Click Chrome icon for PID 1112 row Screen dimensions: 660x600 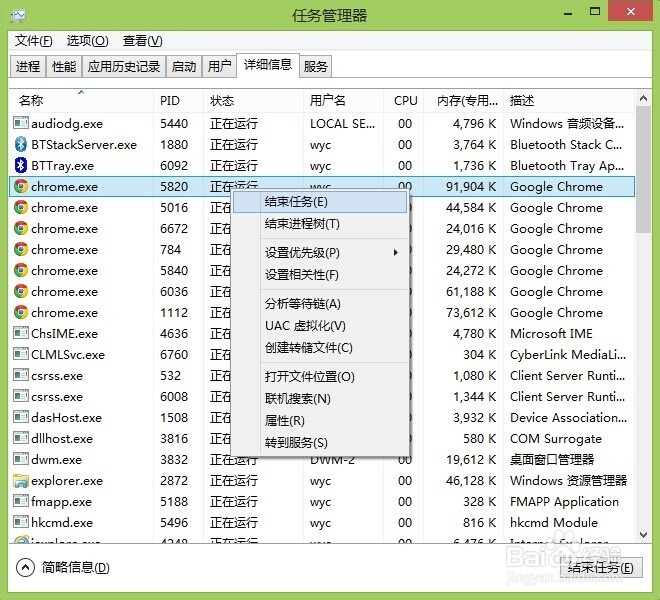point(21,312)
